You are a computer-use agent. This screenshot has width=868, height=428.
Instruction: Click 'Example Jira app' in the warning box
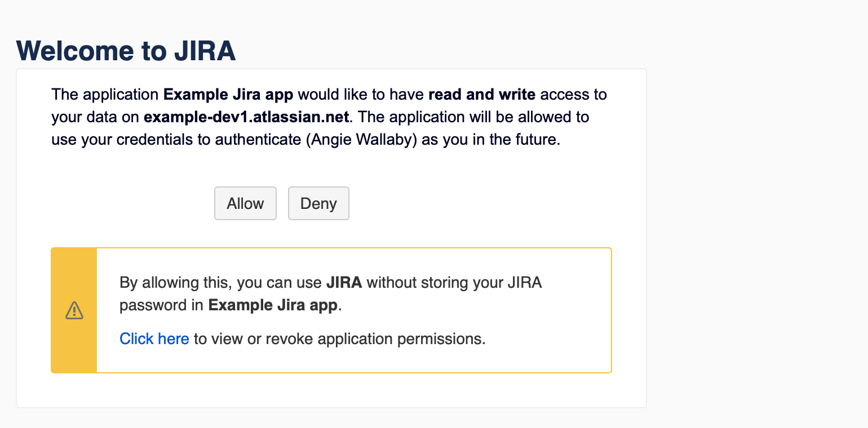tap(273, 305)
